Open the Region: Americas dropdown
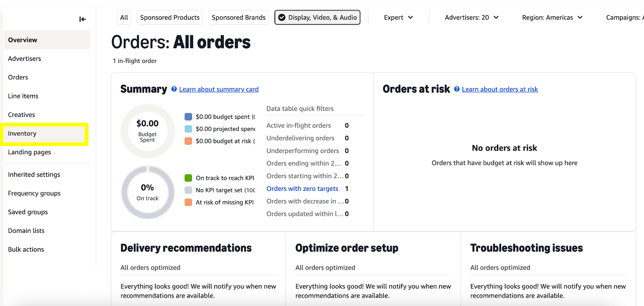This screenshot has width=644, height=306. coord(552,17)
